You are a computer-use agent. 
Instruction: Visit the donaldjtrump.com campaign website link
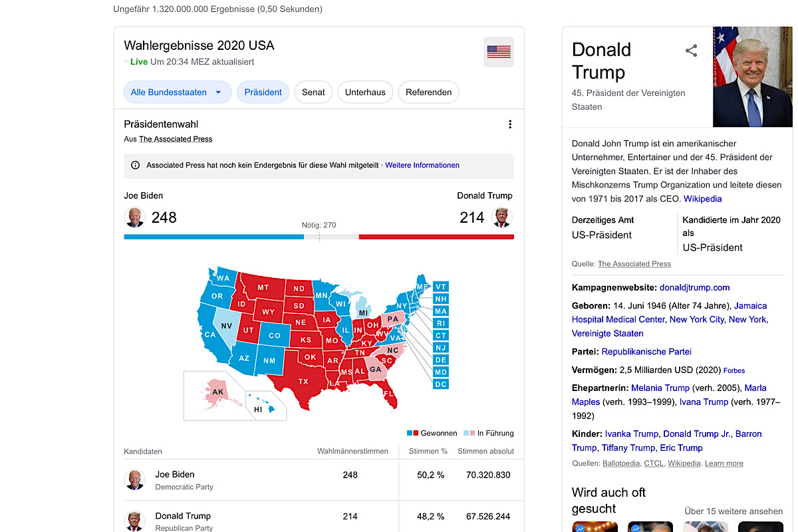click(694, 287)
